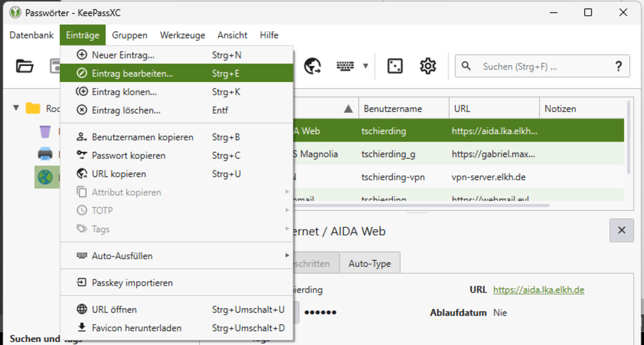
Task: Choose Eintrag klonen... menu entry
Action: (176, 92)
